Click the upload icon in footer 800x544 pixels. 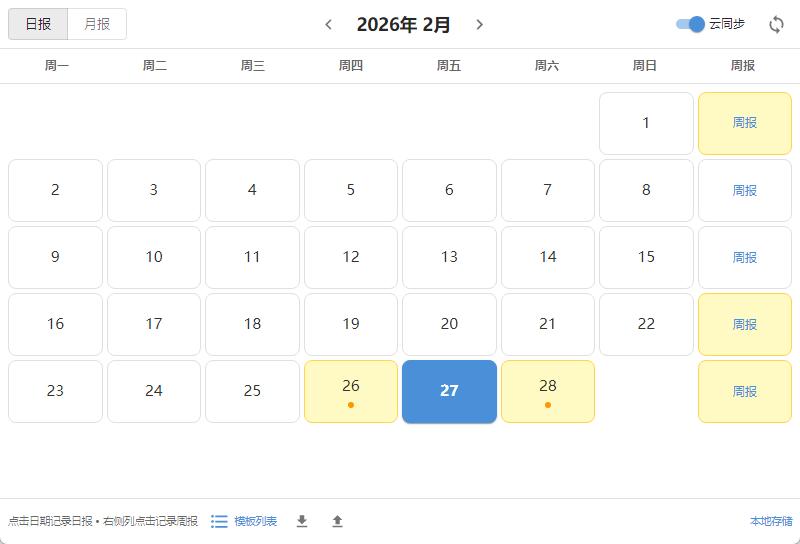click(x=337, y=521)
